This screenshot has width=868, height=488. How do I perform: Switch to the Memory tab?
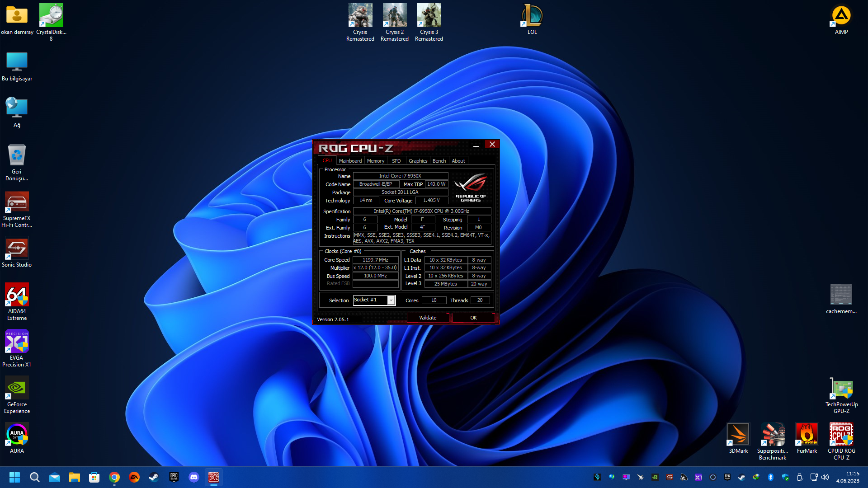[375, 161]
